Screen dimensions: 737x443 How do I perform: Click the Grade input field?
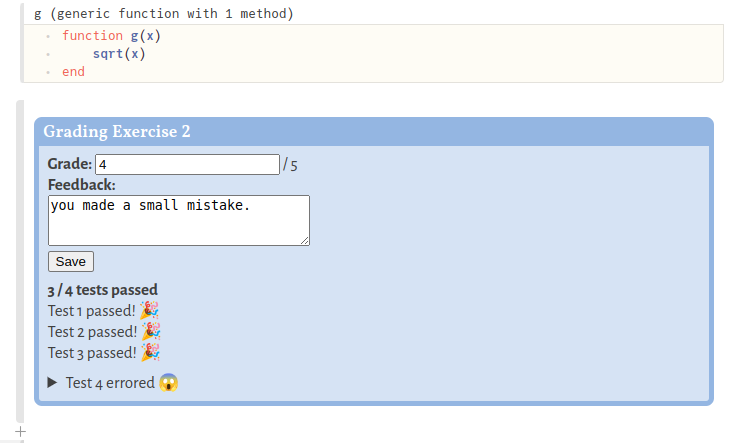(187, 164)
